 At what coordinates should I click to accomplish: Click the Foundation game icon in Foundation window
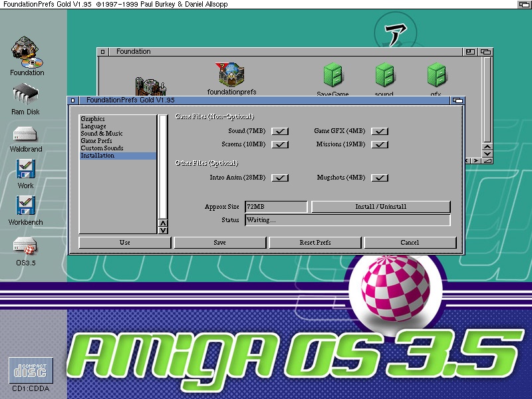click(x=150, y=86)
